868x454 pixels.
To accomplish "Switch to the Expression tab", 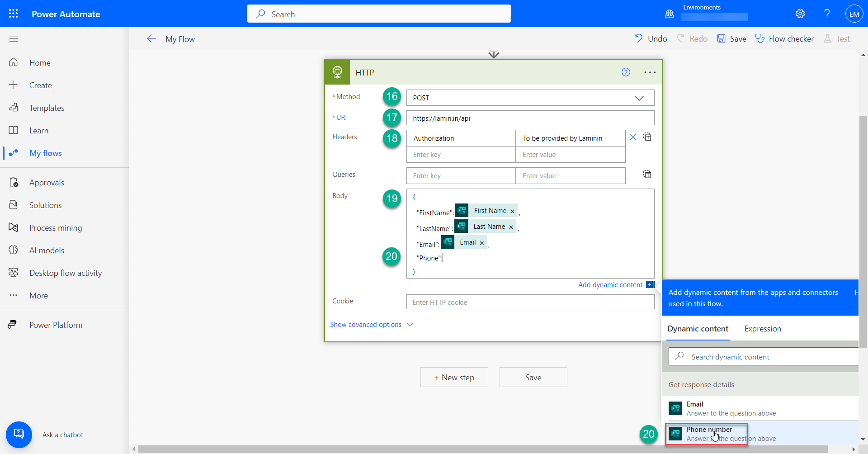I will 763,329.
